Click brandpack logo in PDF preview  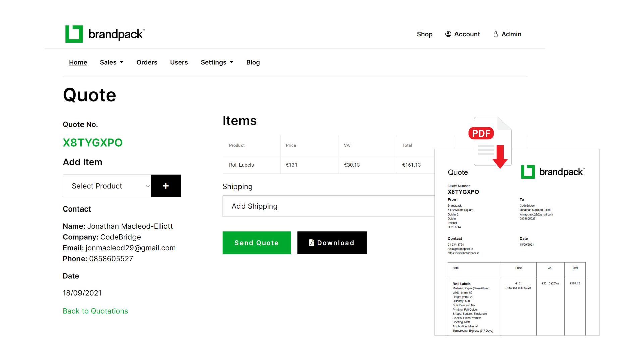pos(552,172)
